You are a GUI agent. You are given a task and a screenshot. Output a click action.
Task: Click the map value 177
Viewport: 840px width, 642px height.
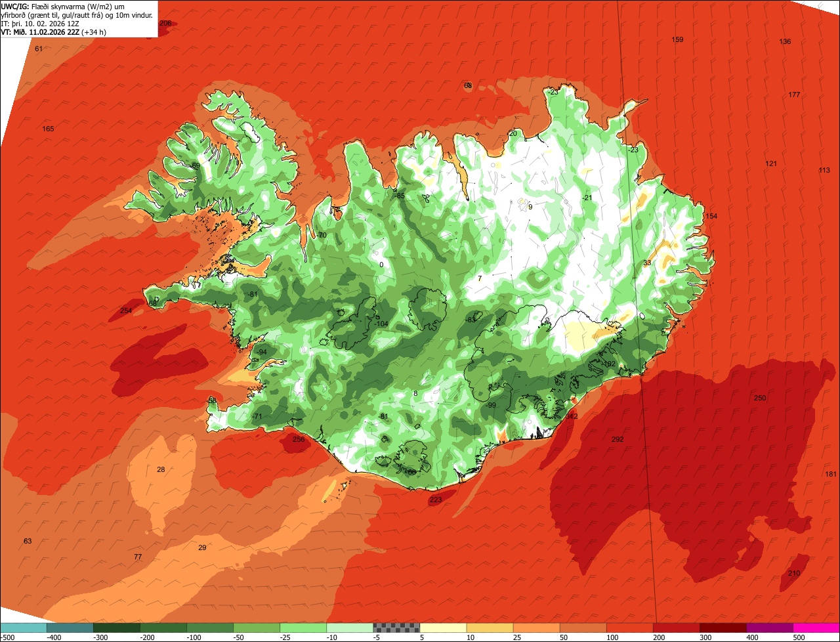tap(794, 95)
